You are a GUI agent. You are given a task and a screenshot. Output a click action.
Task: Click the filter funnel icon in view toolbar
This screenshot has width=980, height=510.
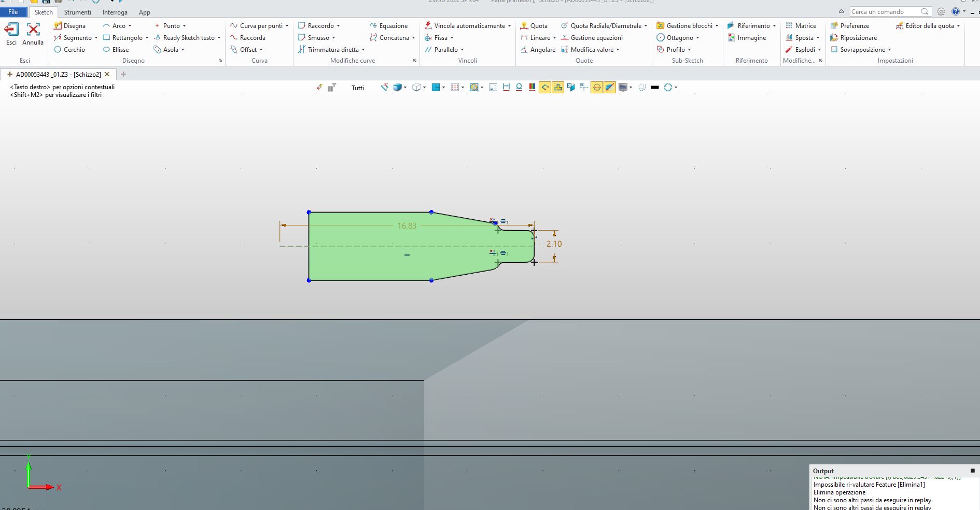332,88
